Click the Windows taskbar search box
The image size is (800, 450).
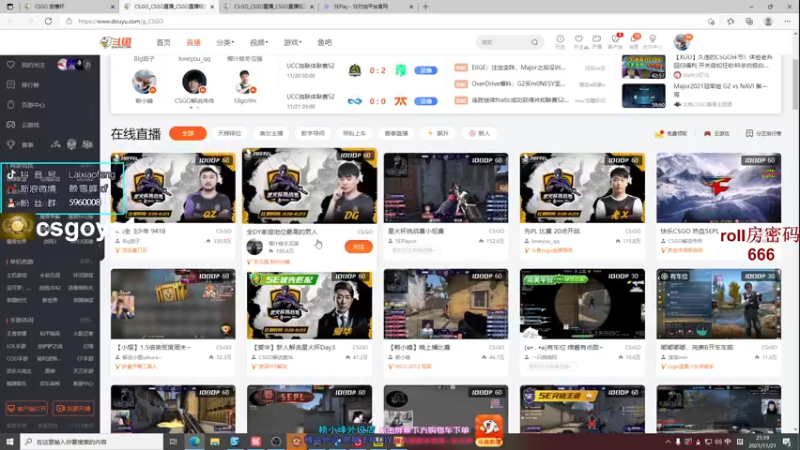[x=92, y=441]
